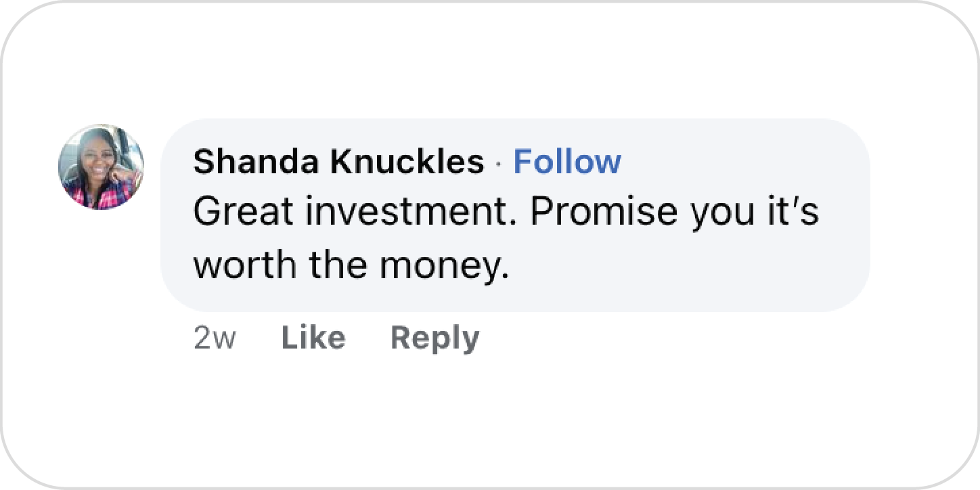Reply to the Great investment comment
Viewport: 980px width, 490px height.
pos(435,338)
